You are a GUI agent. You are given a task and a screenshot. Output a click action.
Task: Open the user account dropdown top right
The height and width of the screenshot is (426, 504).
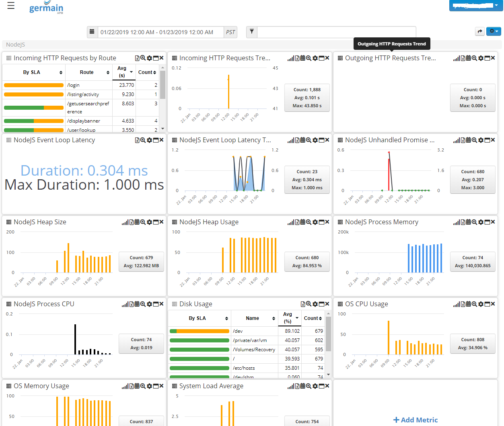coord(476,6)
